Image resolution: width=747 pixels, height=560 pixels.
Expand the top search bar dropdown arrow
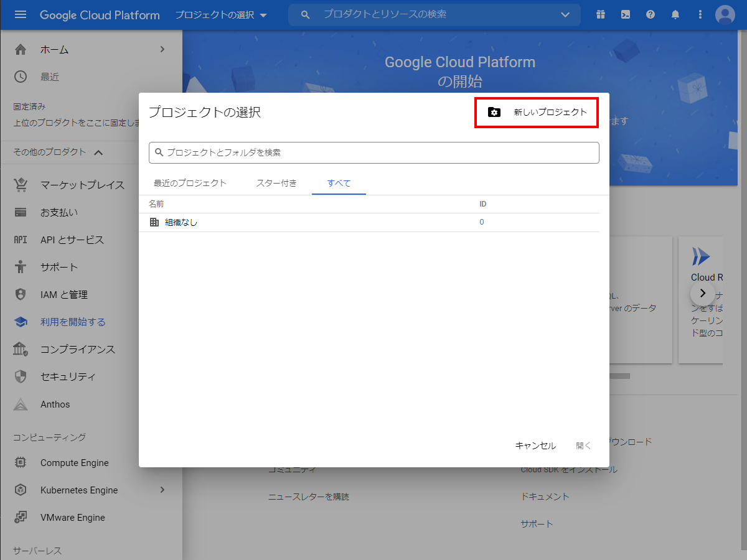(565, 15)
